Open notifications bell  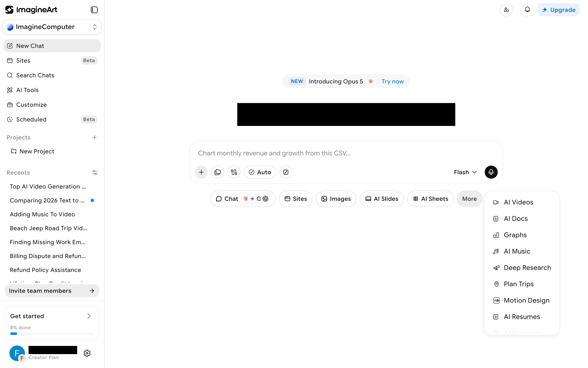[x=527, y=10]
